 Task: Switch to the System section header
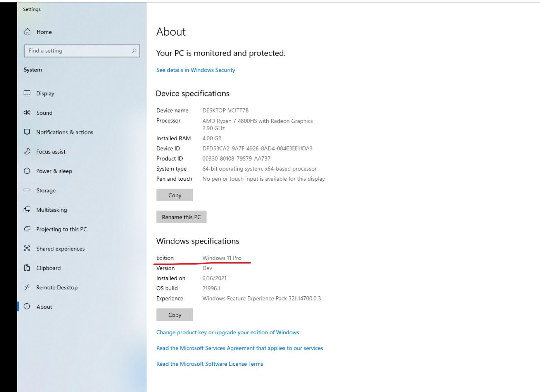pyautogui.click(x=32, y=69)
